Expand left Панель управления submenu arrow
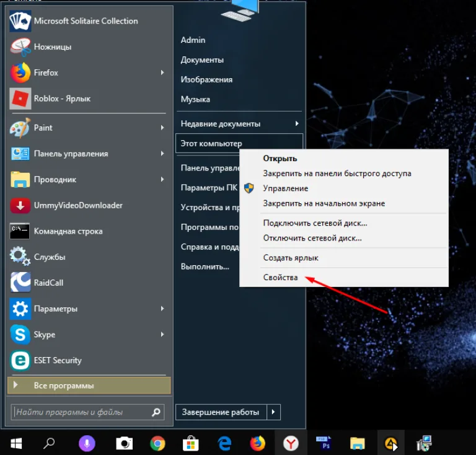The image size is (476, 455). pyautogui.click(x=162, y=154)
